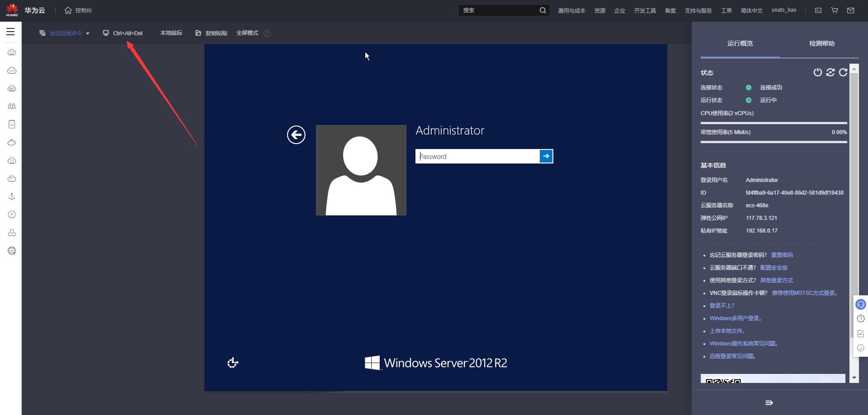Click the back arrow on login screen
868x415 pixels.
point(296,135)
